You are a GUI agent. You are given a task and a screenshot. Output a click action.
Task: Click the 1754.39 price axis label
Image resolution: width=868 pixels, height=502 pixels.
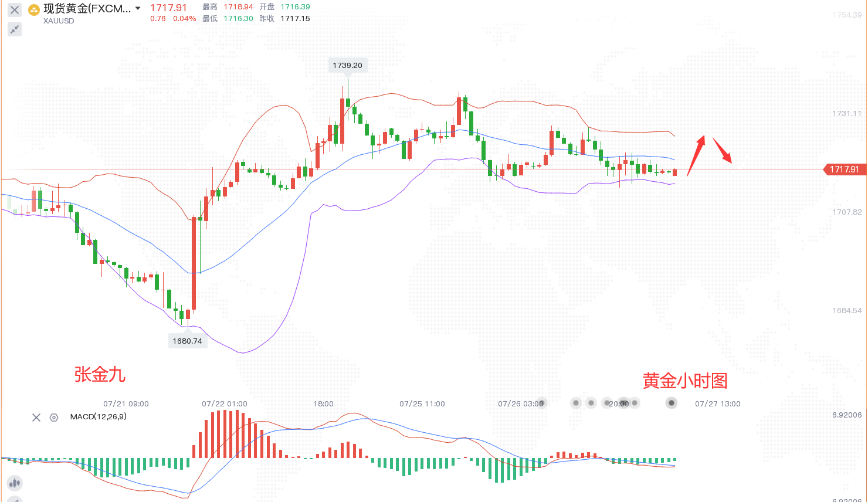pos(847,15)
